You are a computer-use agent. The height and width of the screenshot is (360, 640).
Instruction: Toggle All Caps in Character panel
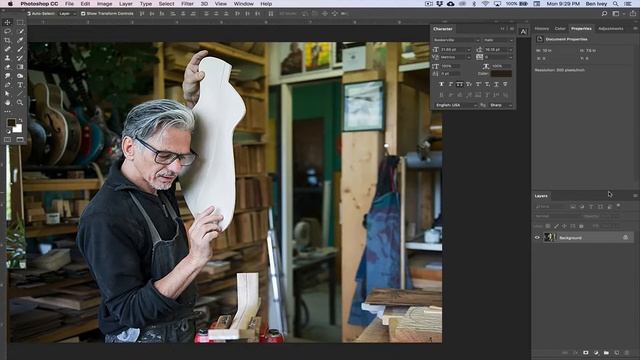tap(460, 84)
